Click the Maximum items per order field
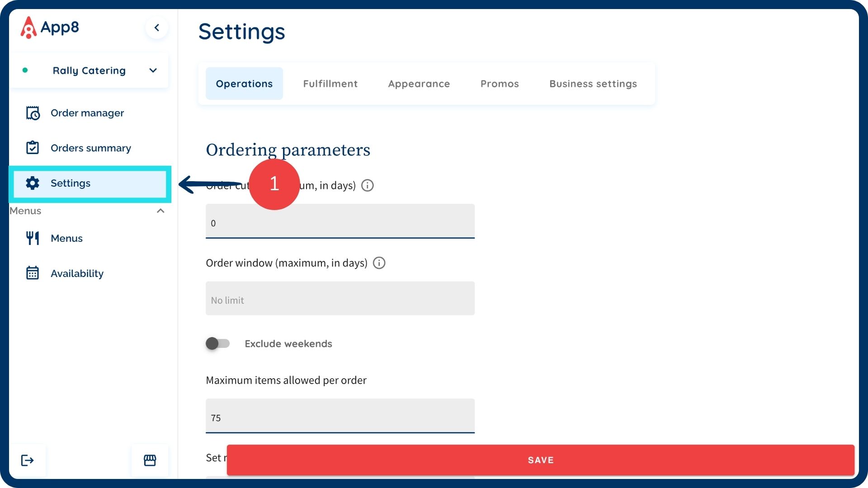Screen dimensions: 868x488 point(340,416)
